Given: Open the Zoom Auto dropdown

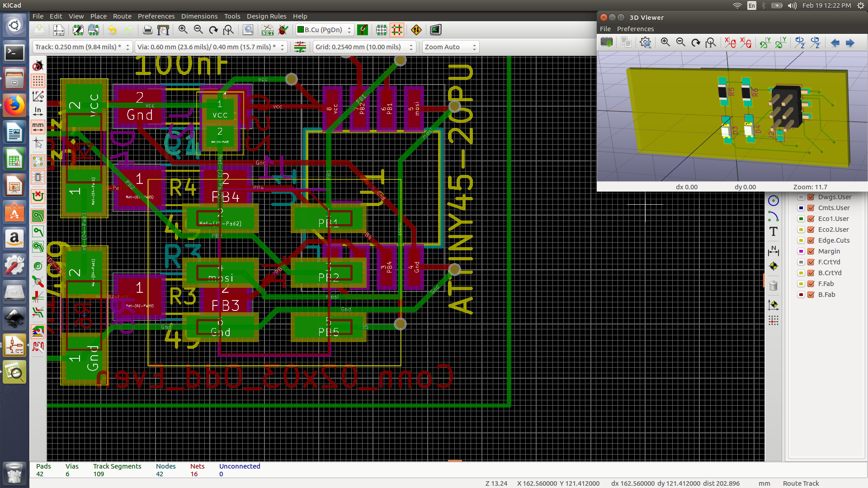Looking at the screenshot, I should pos(450,47).
